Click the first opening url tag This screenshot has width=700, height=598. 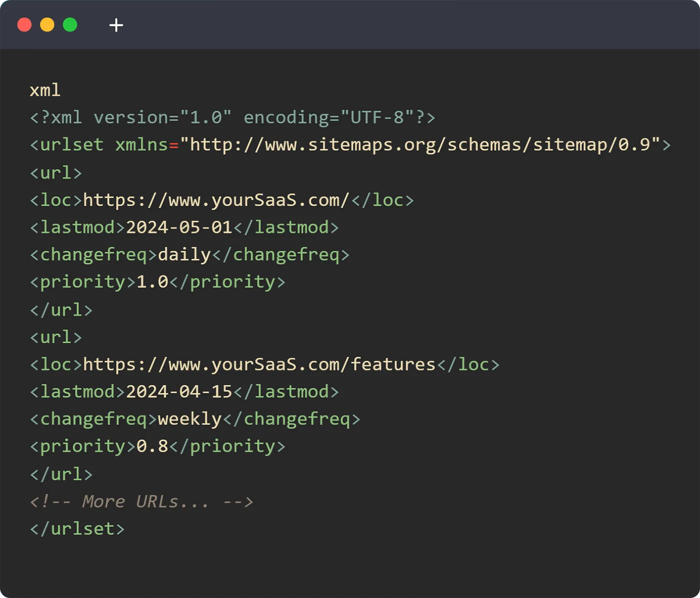click(55, 172)
